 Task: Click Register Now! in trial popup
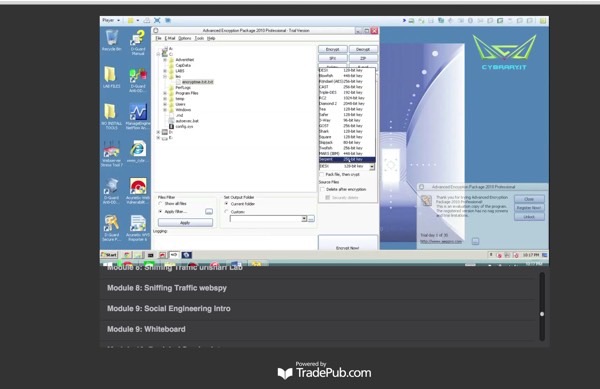tap(529, 208)
